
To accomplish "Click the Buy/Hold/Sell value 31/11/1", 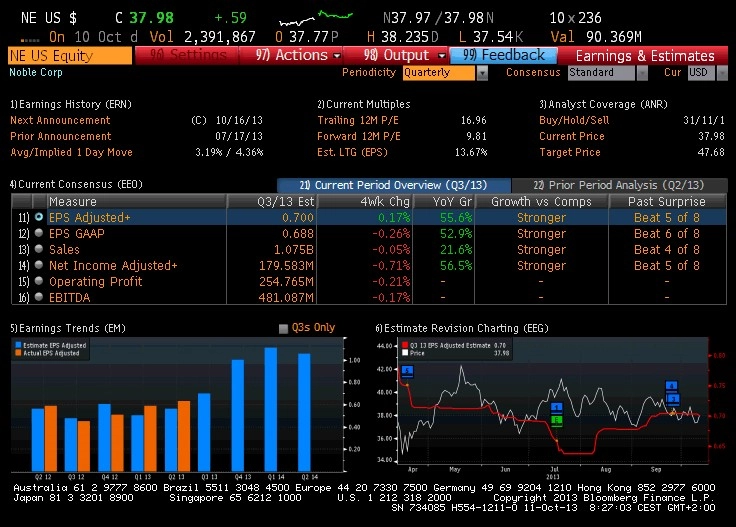I will [x=704, y=120].
